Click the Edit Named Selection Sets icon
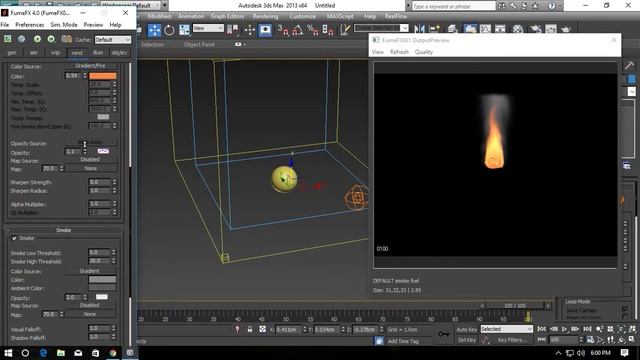 [x=345, y=30]
